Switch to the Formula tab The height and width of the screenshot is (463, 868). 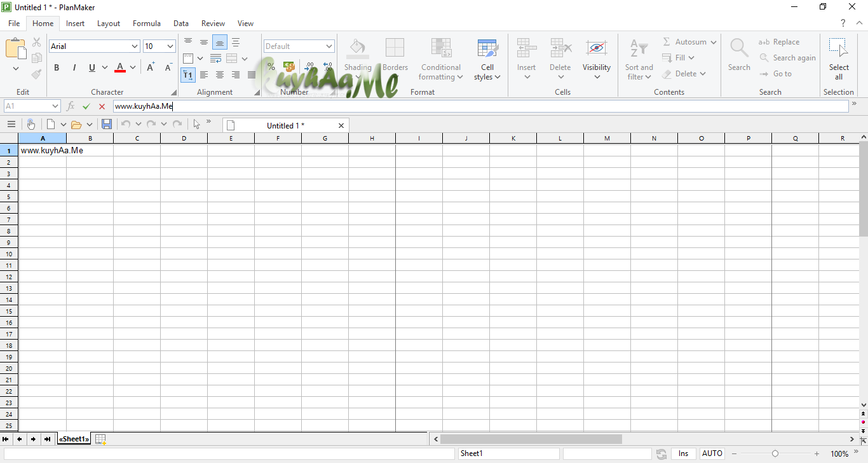click(x=147, y=24)
